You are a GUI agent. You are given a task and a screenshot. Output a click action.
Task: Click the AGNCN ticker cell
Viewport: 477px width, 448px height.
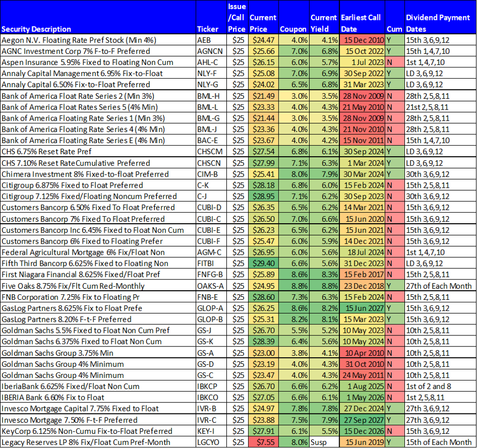click(211, 51)
